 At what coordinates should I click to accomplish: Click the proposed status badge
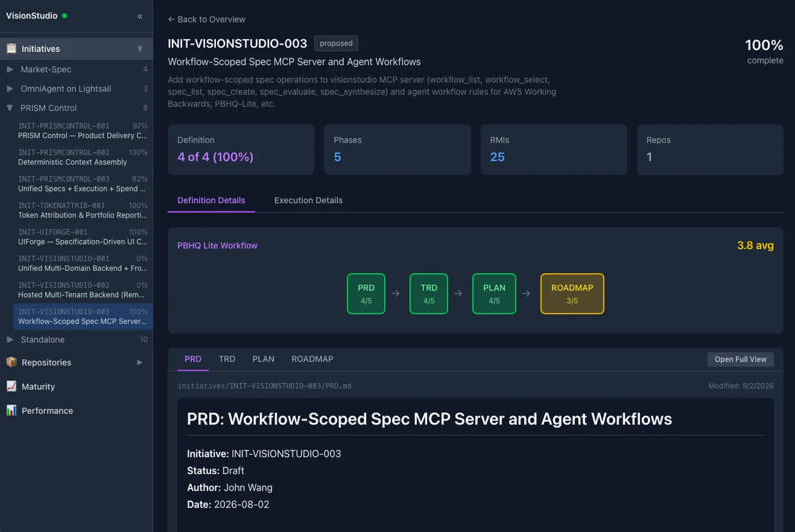[336, 43]
